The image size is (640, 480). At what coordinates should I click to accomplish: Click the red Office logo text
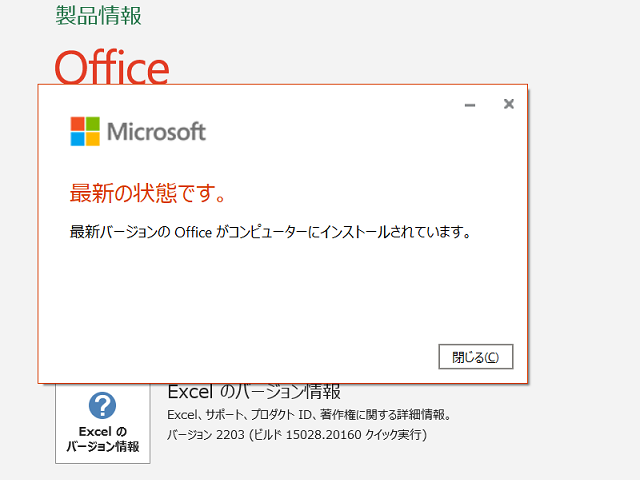coord(112,67)
